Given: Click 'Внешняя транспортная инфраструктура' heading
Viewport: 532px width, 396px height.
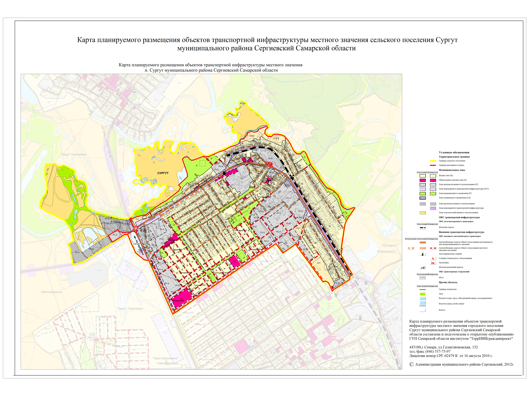Looking at the screenshot, I should [x=462, y=232].
